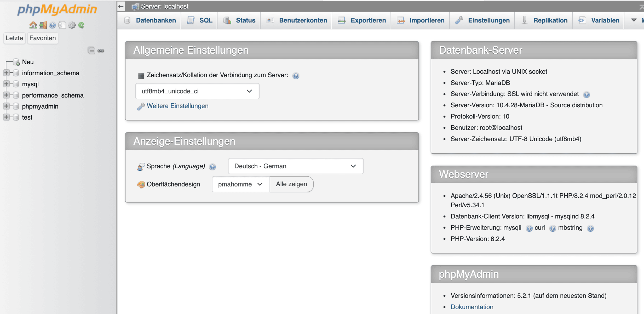Click the Versionsinformationen 5.2.1 text
This screenshot has height=314, width=644.
(x=528, y=295)
